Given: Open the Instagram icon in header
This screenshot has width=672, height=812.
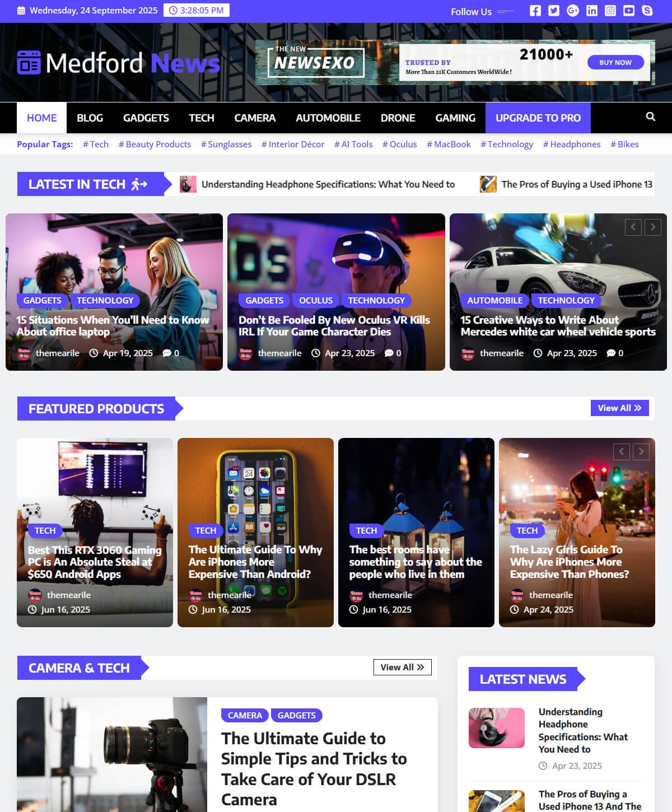Looking at the screenshot, I should coord(610,11).
